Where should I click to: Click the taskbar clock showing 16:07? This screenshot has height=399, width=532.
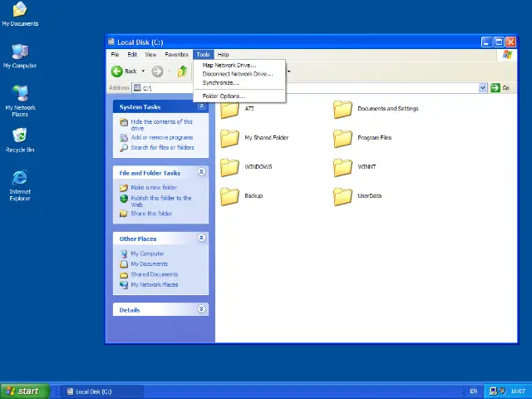coord(518,392)
